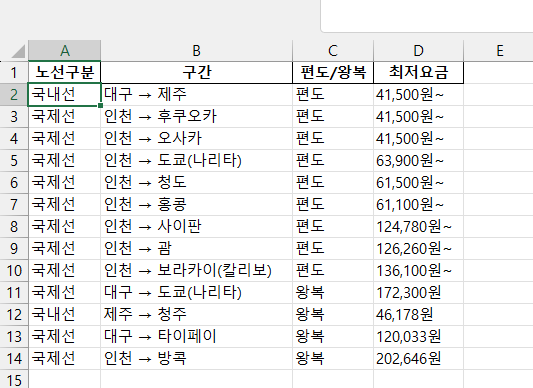Screen dimensions: 533x388
Task: Select row 1 header
Action: click(x=14, y=72)
